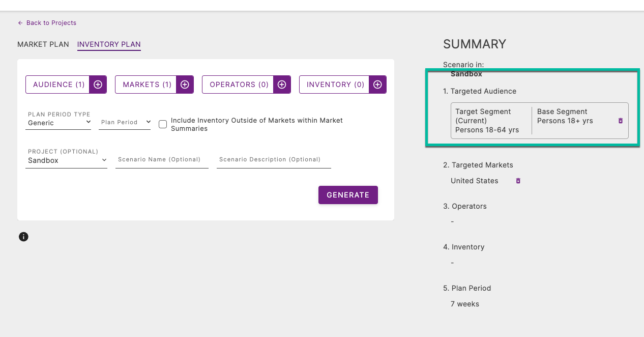644x337 pixels.
Task: Open the INVENTORY (0) selector
Action: pyautogui.click(x=335, y=85)
